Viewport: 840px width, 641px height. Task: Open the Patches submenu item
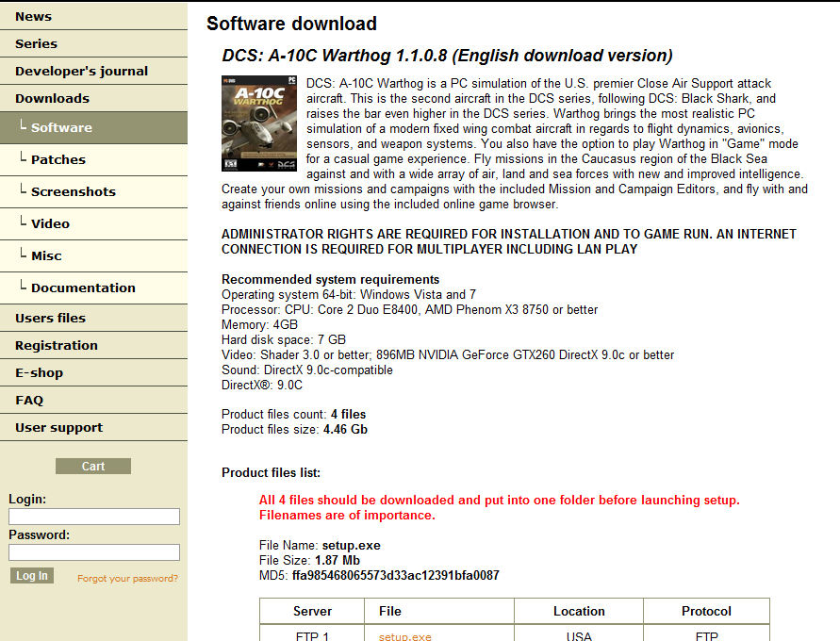click(93, 159)
